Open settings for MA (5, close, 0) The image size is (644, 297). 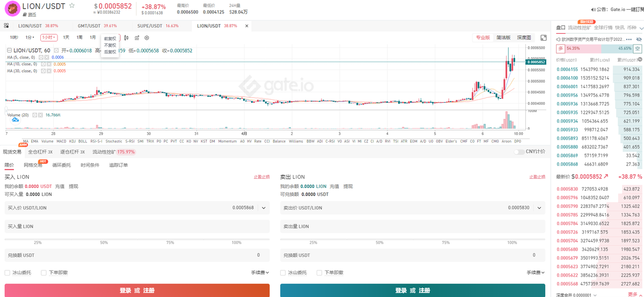point(40,57)
